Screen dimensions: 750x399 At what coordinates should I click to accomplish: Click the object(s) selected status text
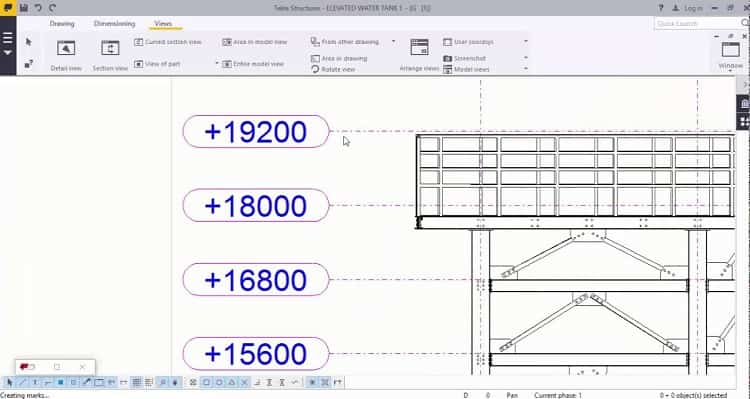click(x=694, y=395)
